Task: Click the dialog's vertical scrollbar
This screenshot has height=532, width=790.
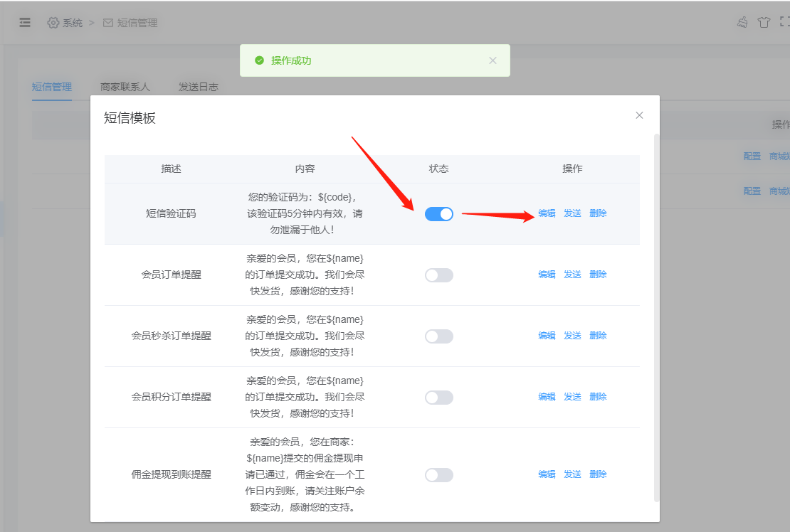Action: click(656, 317)
